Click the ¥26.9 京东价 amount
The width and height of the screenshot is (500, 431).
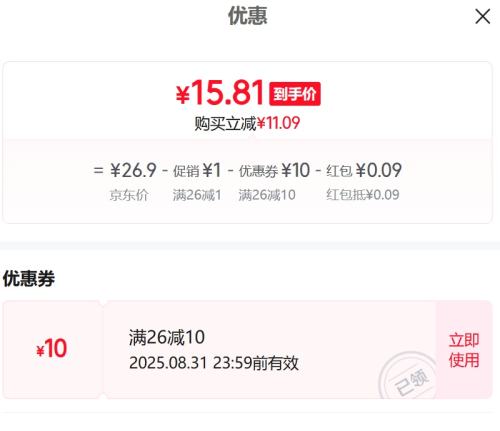click(x=133, y=171)
